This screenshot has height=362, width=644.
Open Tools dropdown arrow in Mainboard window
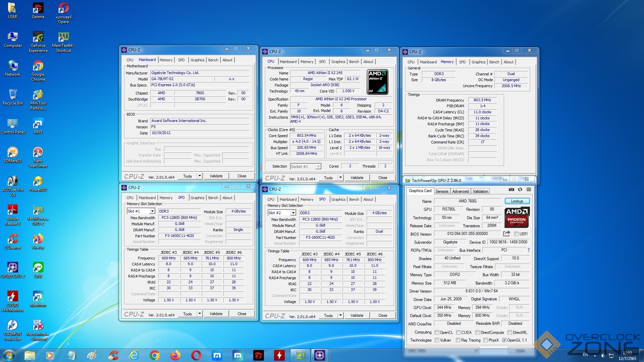(200, 176)
